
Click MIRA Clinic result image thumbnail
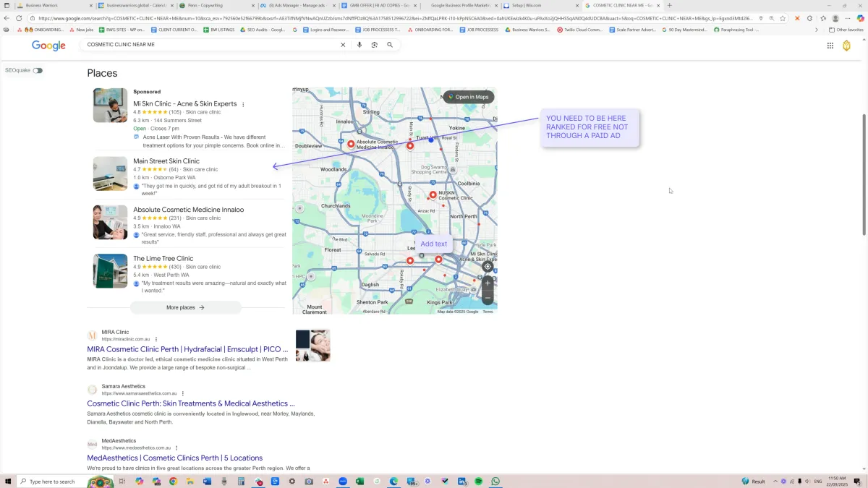(313, 346)
